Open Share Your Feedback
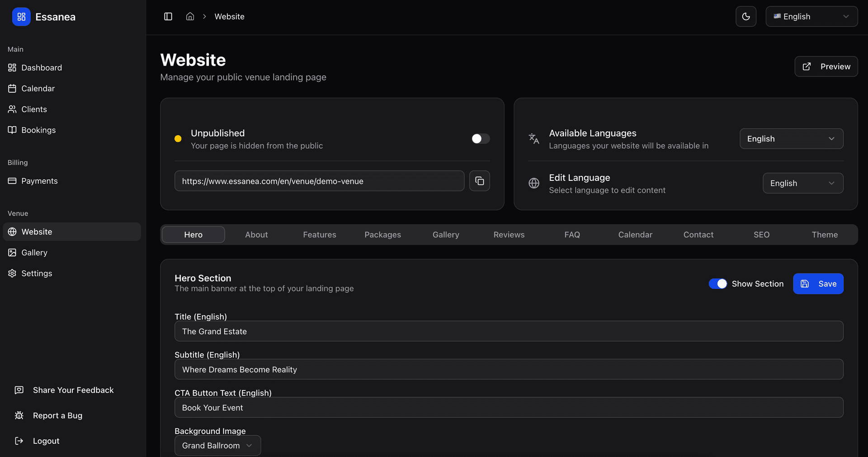 (x=73, y=390)
